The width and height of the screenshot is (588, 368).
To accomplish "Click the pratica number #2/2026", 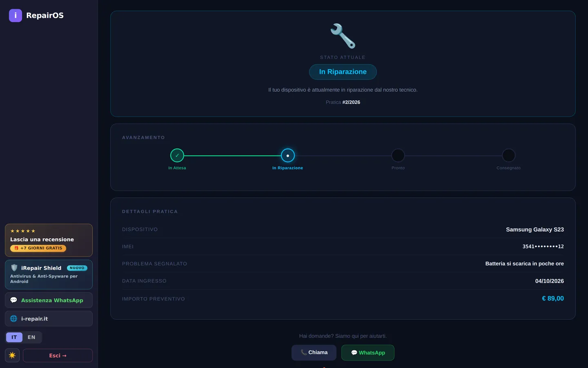I will tap(351, 102).
